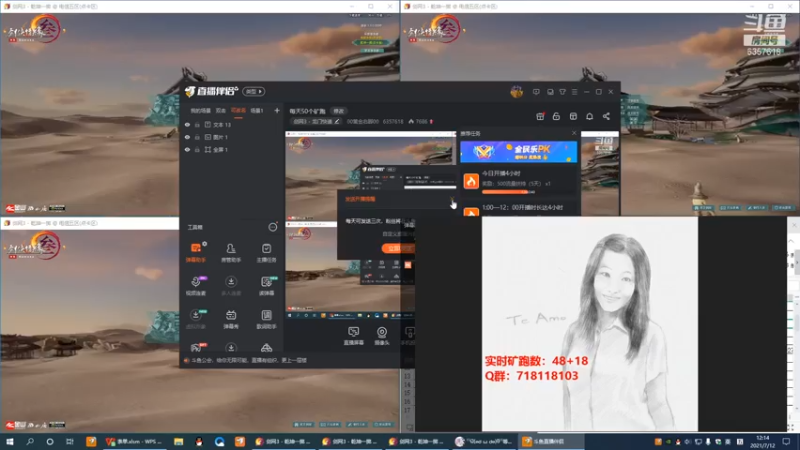Hide the 文本 13 layer via eye icon

(187, 124)
